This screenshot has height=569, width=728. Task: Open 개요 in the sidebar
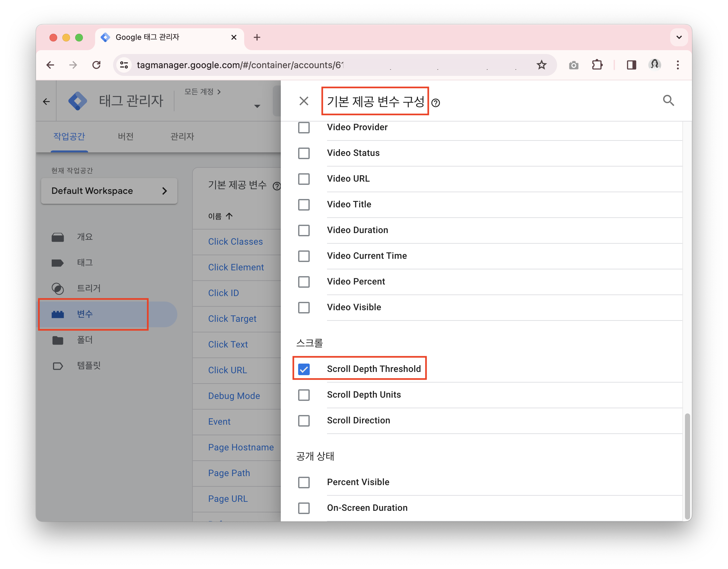coord(85,237)
